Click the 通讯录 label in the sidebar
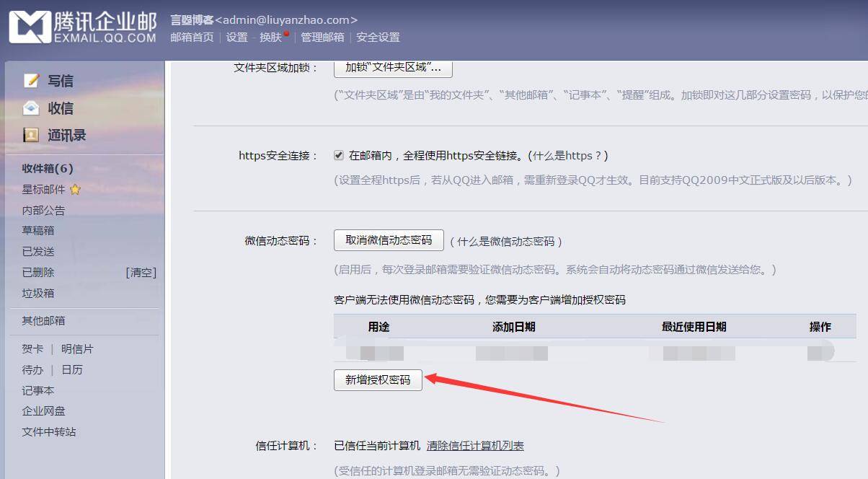 click(x=67, y=135)
